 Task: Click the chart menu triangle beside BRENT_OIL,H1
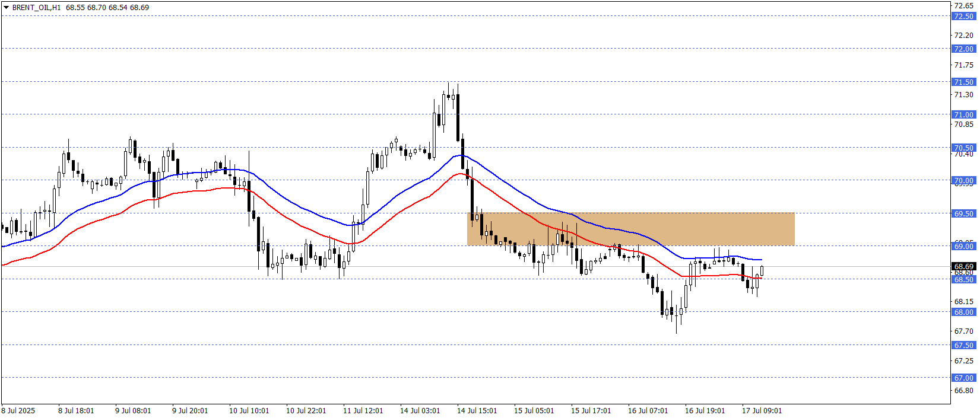coord(6,8)
